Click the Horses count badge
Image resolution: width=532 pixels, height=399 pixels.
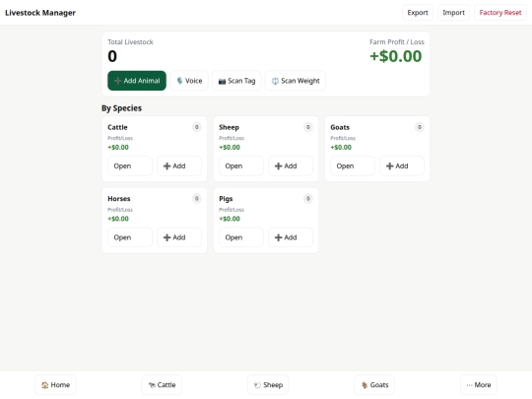click(196, 198)
